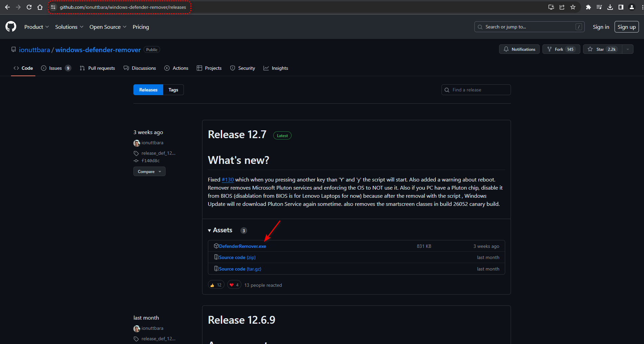Open the Pull requests tab
This screenshot has height=344, width=644.
[98, 68]
